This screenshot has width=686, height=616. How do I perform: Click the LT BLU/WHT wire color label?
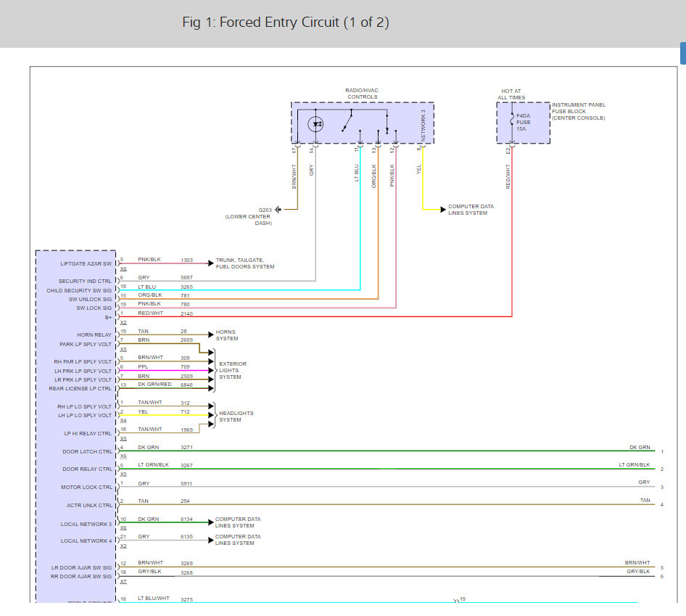click(154, 598)
